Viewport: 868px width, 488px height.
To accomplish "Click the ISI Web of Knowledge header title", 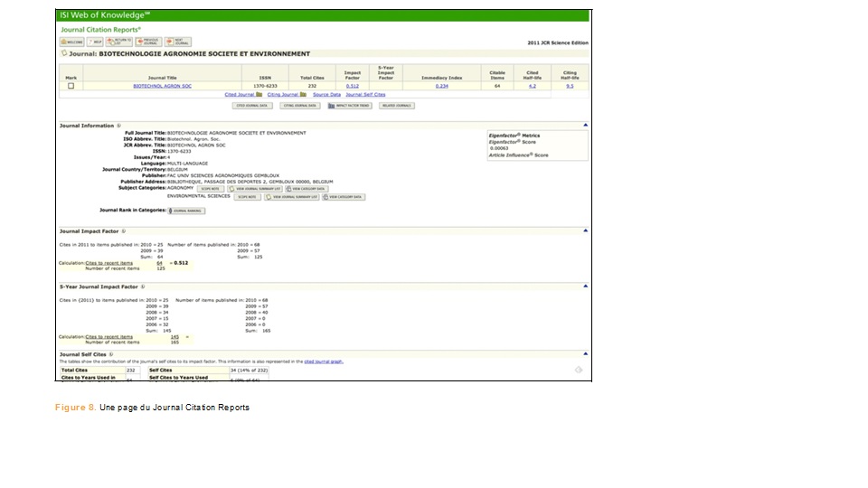I will 105,15.
